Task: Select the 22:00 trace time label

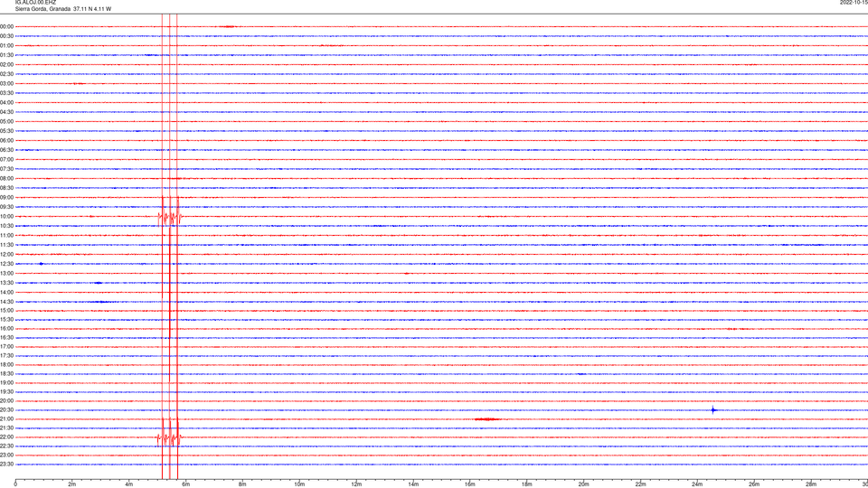Action: click(x=6, y=437)
